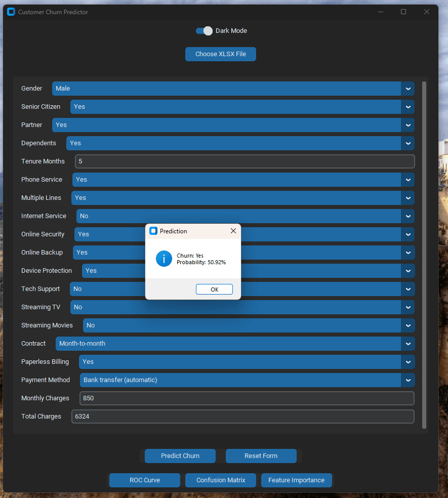Click the form's vertical scrollbar
This screenshot has height=498, width=448.
click(x=424, y=255)
